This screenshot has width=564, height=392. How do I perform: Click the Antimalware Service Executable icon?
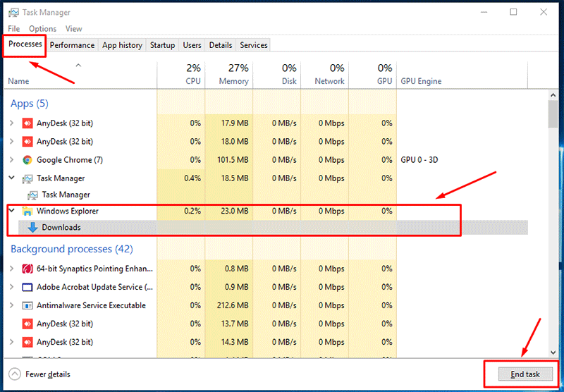pyautogui.click(x=27, y=305)
